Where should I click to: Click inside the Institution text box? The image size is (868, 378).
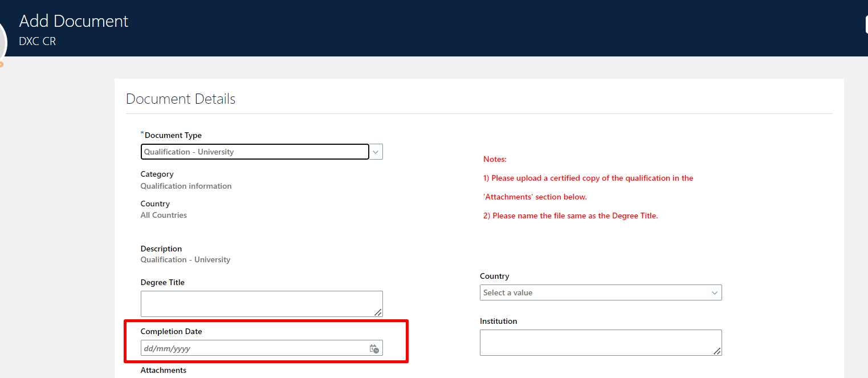(601, 342)
